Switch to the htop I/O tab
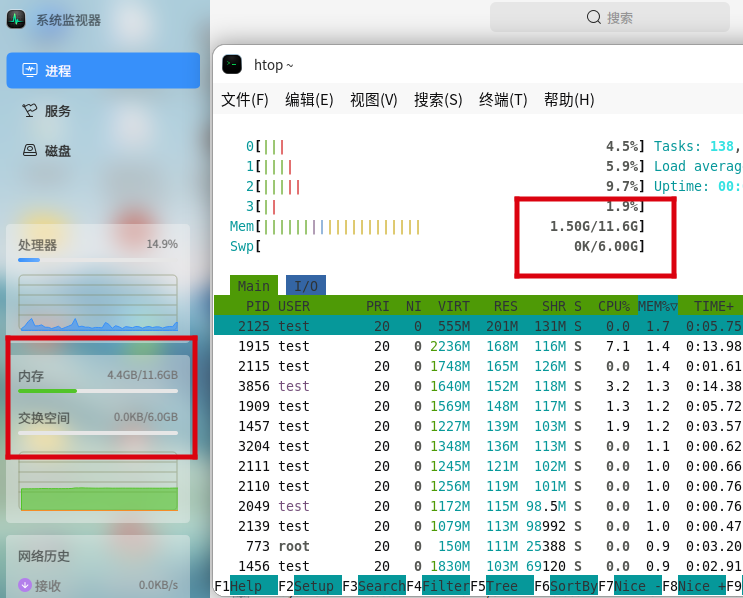Viewport: 743px width, 598px height. tap(306, 286)
